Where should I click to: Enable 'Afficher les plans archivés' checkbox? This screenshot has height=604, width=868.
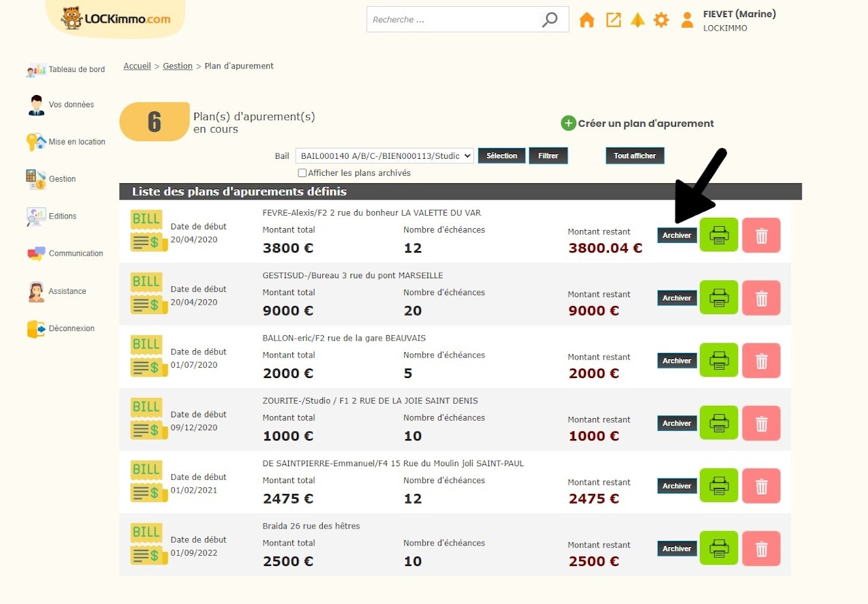[302, 173]
